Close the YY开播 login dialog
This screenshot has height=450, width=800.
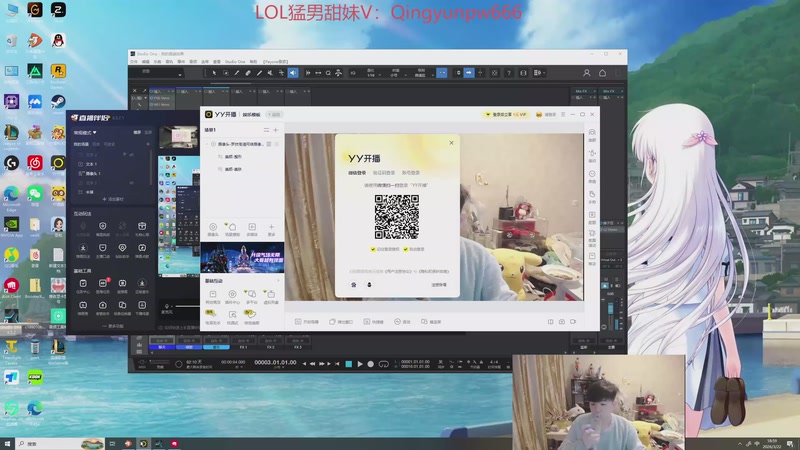click(452, 143)
